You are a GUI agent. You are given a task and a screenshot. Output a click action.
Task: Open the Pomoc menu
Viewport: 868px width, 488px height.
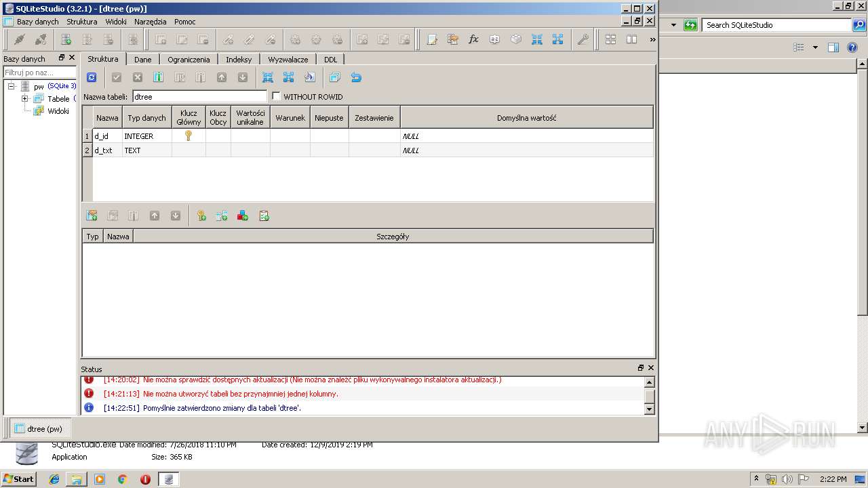[184, 22]
